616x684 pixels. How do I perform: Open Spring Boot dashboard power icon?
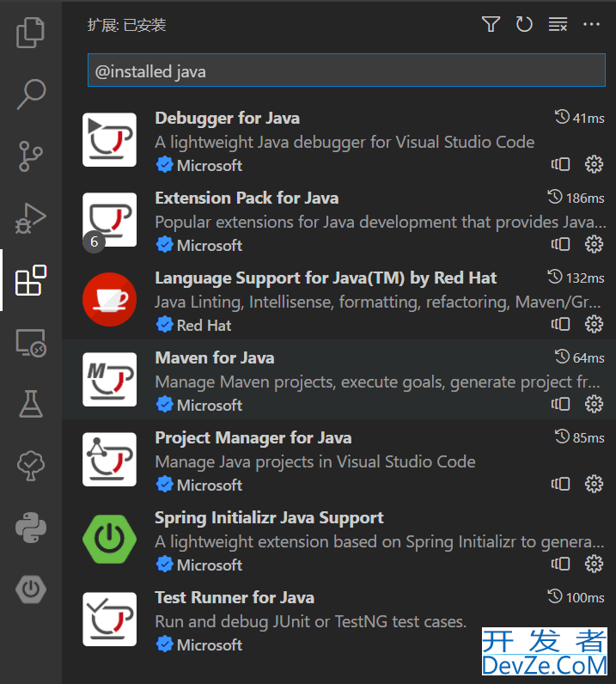tap(31, 589)
